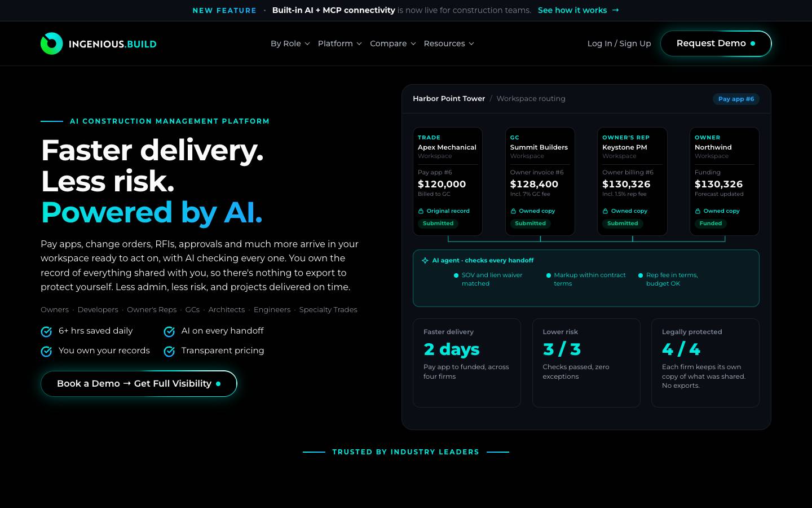Select the Keystone PM owner's rep card

pyautogui.click(x=632, y=181)
